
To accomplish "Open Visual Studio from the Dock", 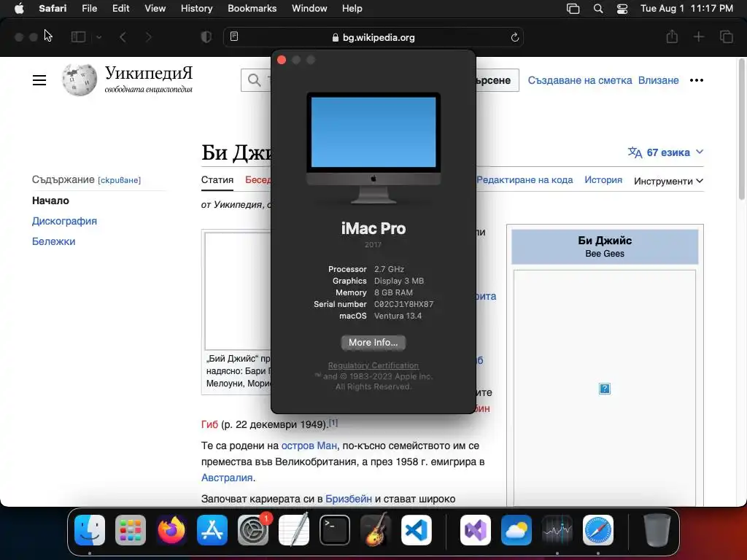I will click(x=476, y=530).
